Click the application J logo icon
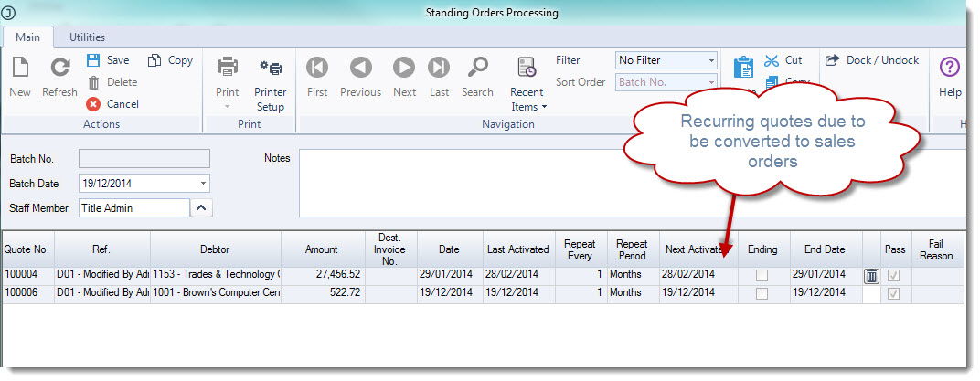 [x=9, y=13]
